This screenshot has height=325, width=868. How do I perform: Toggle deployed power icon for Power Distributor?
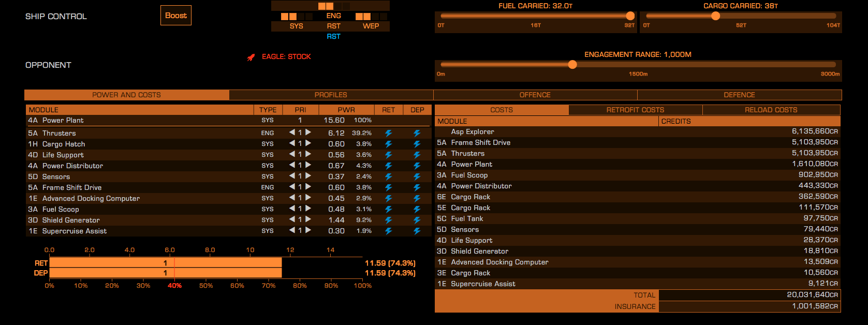(417, 166)
